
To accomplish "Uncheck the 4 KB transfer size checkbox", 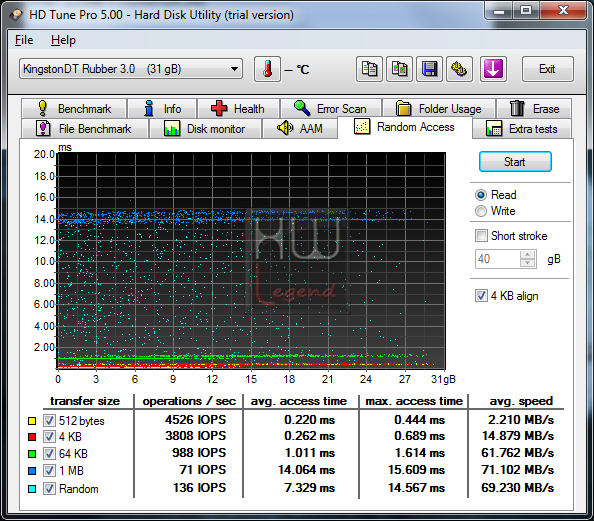I will [49, 437].
